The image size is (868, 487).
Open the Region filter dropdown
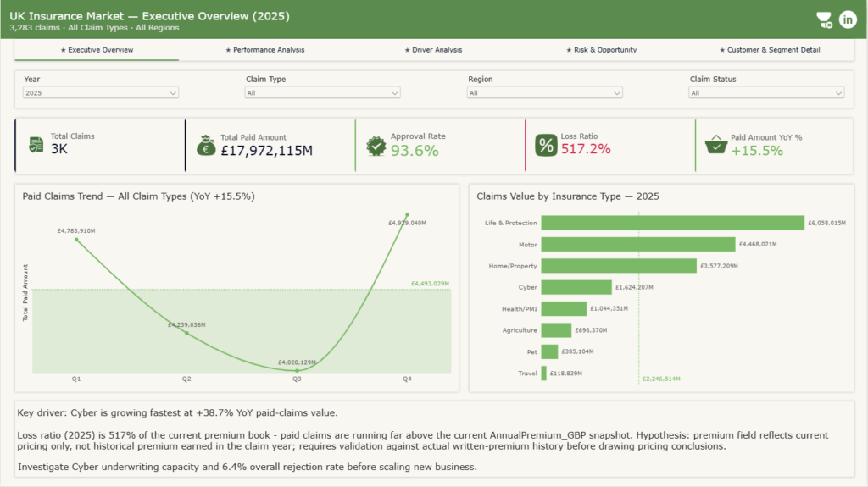[x=545, y=93]
